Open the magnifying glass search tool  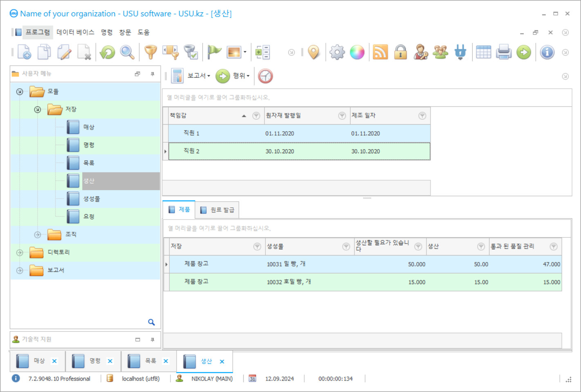point(127,52)
